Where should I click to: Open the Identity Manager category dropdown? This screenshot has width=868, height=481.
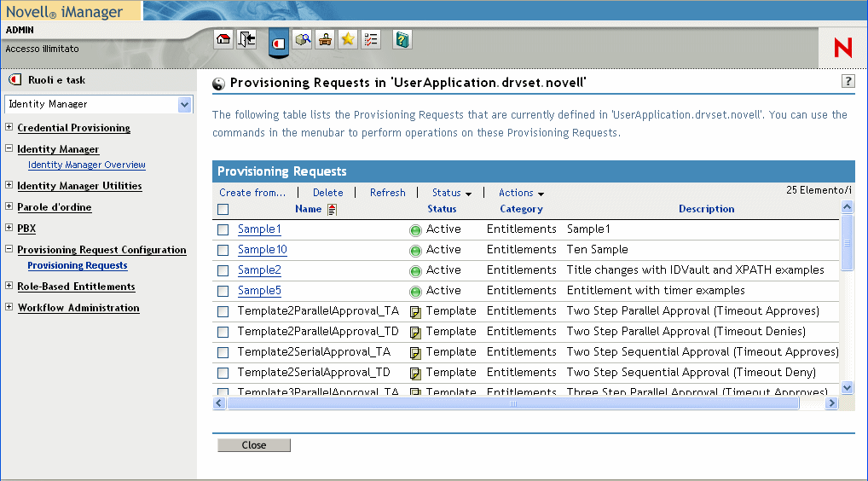pos(185,104)
